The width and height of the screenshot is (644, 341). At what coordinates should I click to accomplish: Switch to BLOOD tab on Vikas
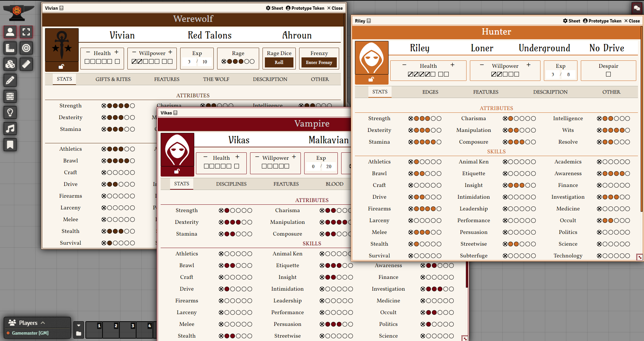(x=334, y=184)
